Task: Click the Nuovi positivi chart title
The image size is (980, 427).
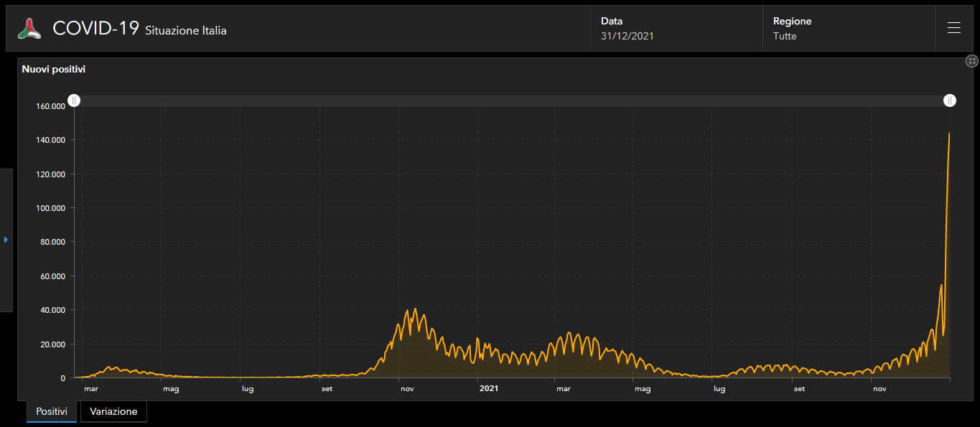Action: (54, 70)
